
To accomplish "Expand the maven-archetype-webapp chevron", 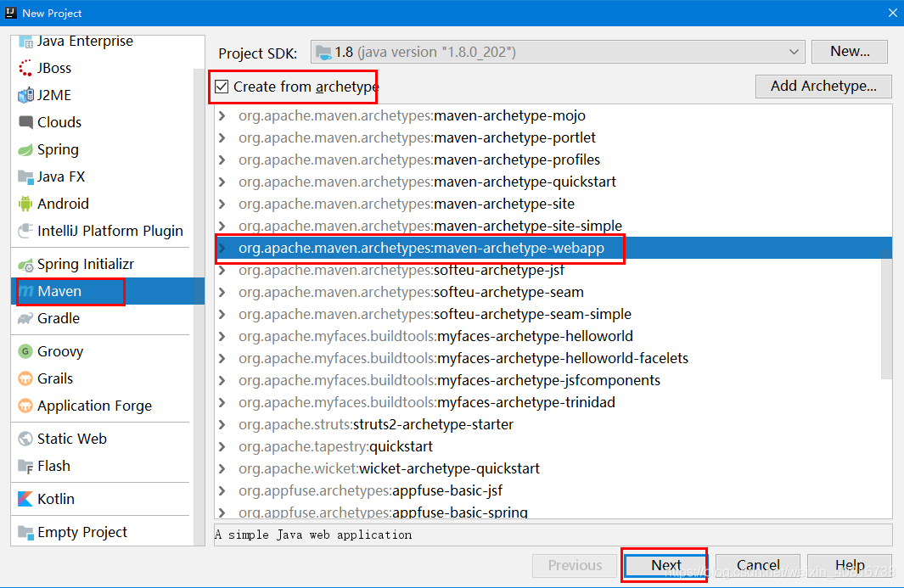I will [222, 249].
